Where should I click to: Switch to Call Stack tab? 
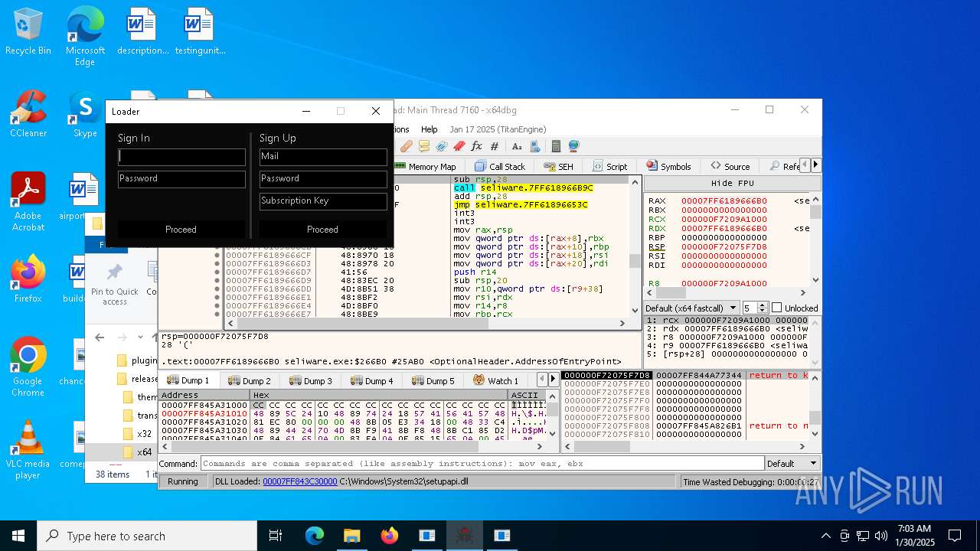500,166
